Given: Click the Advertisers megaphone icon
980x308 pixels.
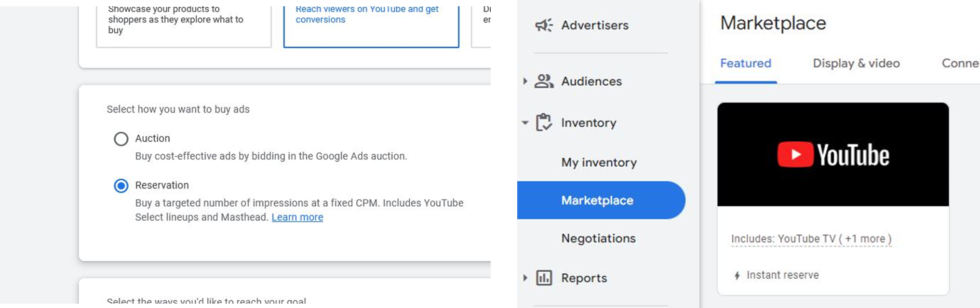Looking at the screenshot, I should [x=544, y=25].
